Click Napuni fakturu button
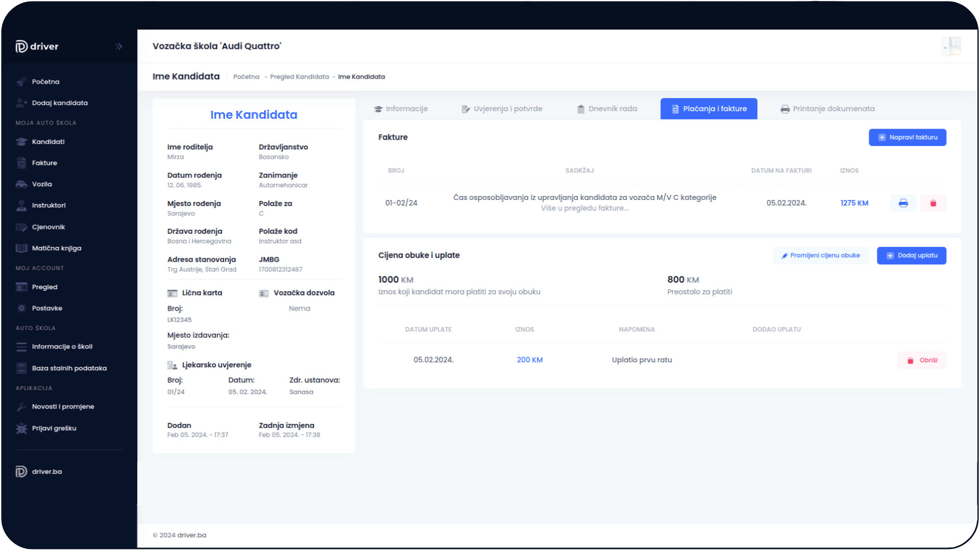 click(908, 137)
